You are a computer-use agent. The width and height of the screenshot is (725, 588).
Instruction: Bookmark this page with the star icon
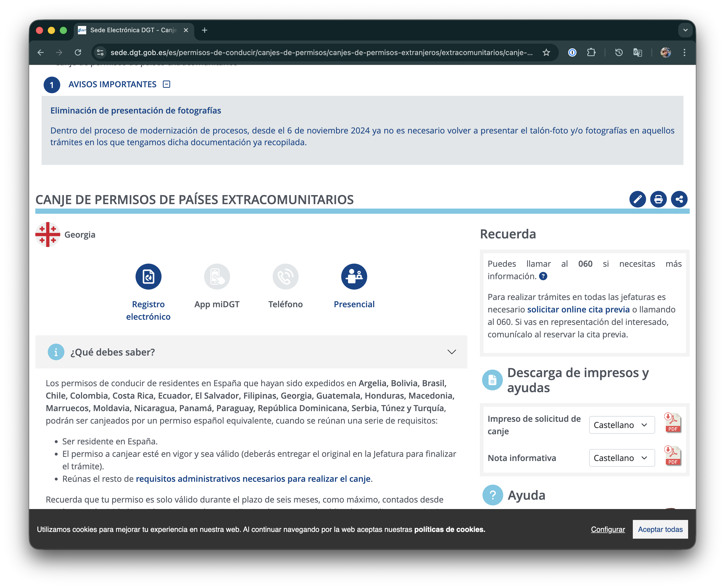pyautogui.click(x=546, y=52)
